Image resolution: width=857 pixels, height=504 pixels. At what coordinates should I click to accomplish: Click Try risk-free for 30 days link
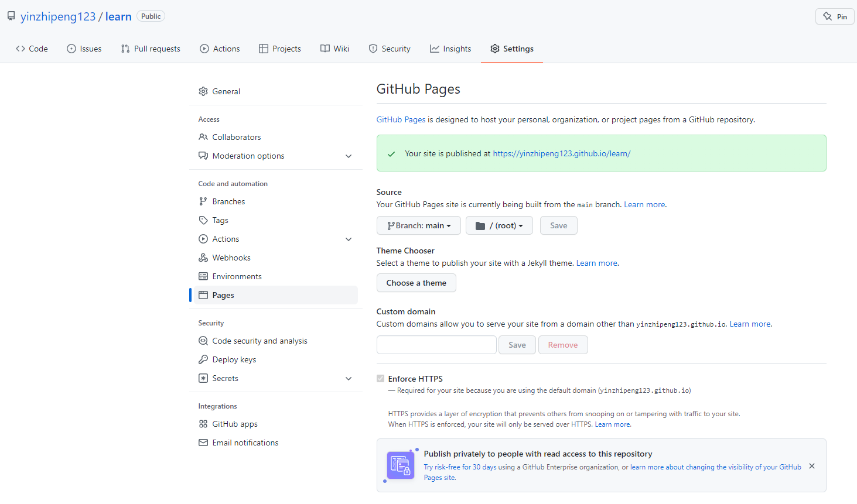pyautogui.click(x=460, y=467)
